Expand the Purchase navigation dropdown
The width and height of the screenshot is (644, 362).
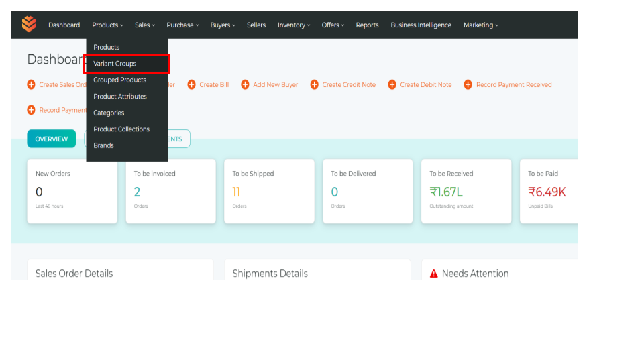coord(182,25)
